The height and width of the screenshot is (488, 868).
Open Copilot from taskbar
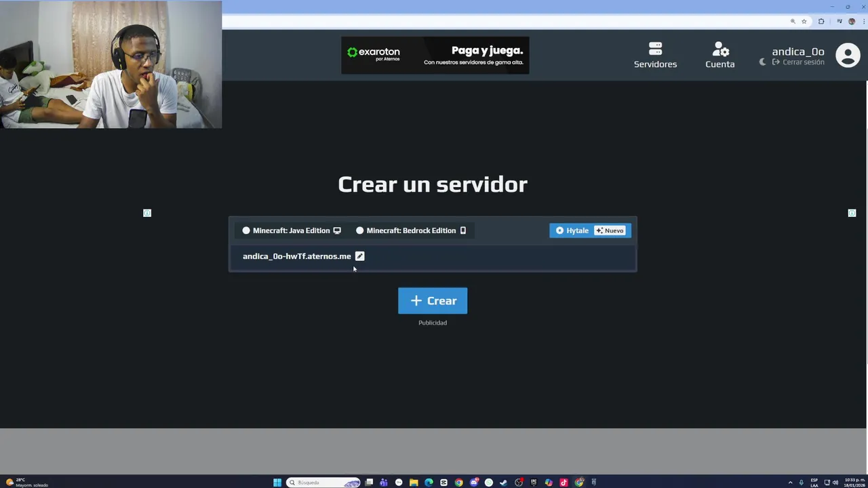549,483
